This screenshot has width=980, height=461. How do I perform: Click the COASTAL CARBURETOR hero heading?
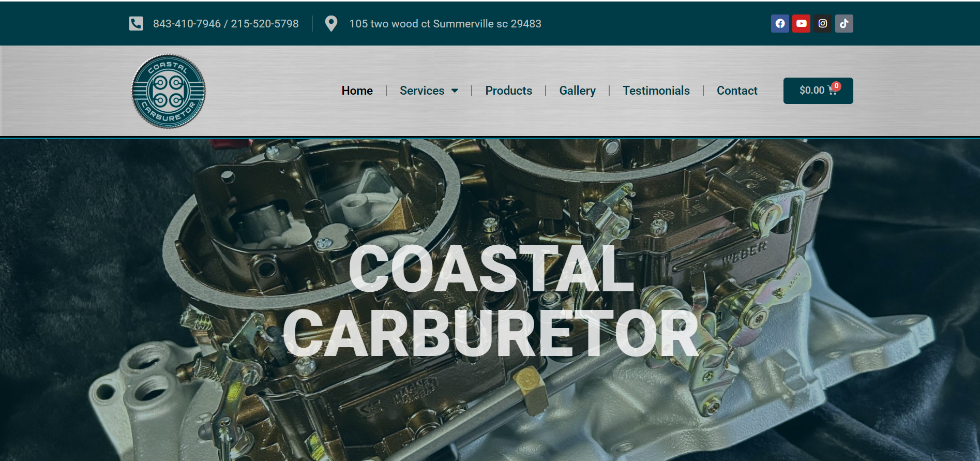pos(490,301)
